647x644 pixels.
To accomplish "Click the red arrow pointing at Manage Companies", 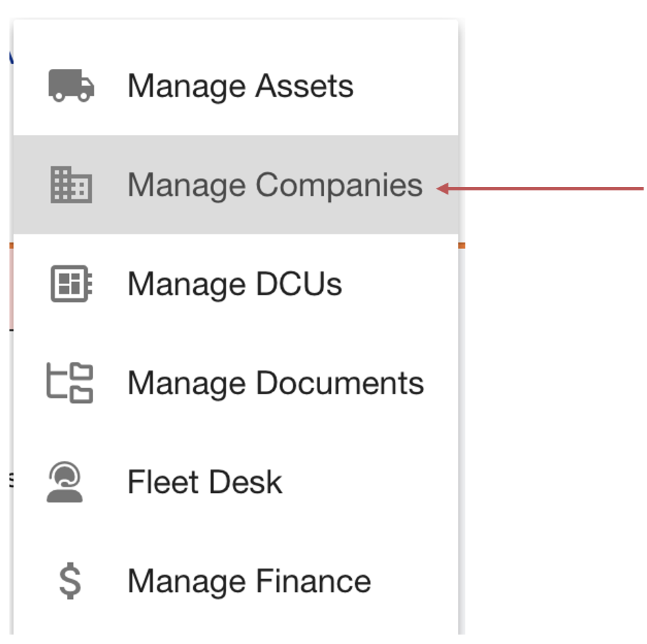I will [540, 189].
